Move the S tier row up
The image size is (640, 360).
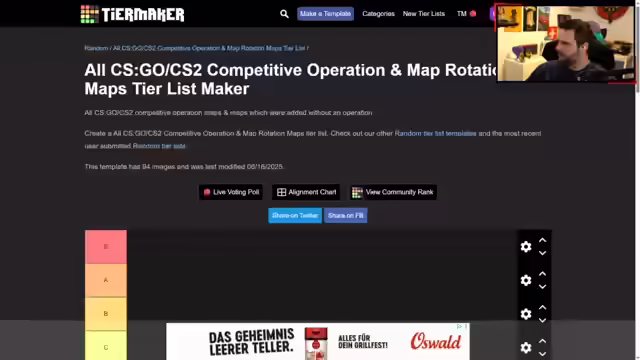(x=542, y=240)
